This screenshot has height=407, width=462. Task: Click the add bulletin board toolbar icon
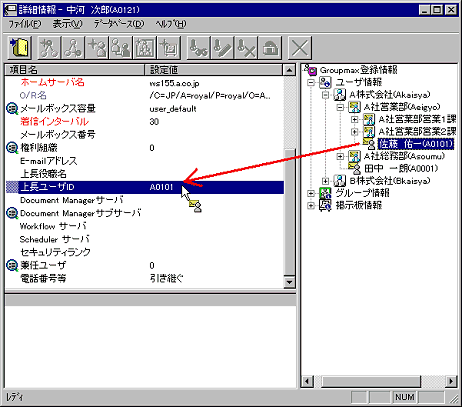(x=169, y=48)
